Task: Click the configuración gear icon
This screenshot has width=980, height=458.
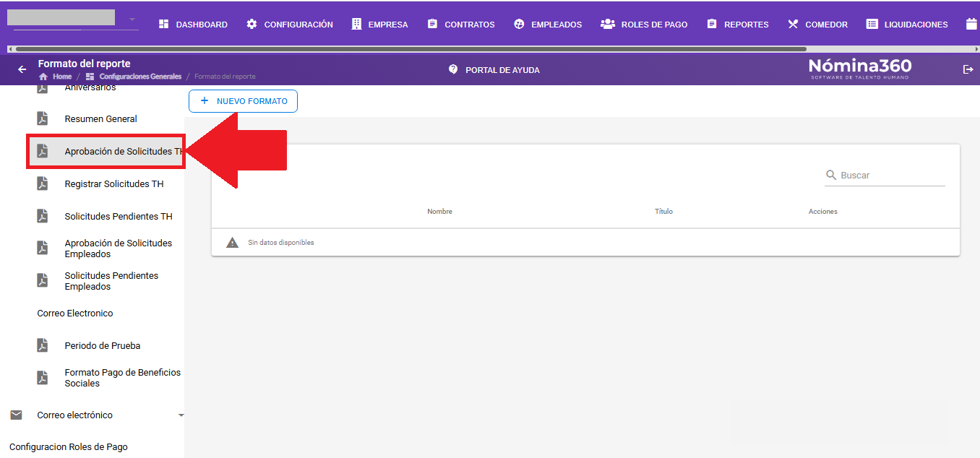Action: 252,25
